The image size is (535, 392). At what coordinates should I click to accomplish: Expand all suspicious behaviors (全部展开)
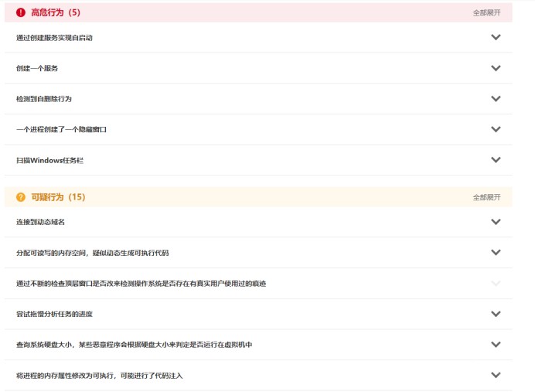pyautogui.click(x=486, y=197)
